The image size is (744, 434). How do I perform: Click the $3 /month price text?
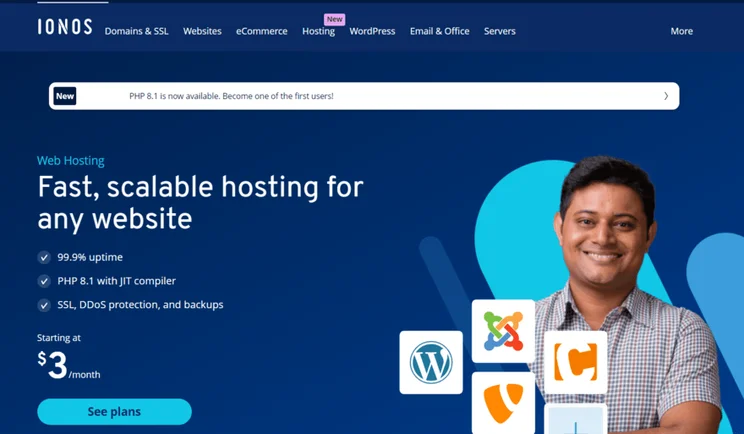point(69,365)
